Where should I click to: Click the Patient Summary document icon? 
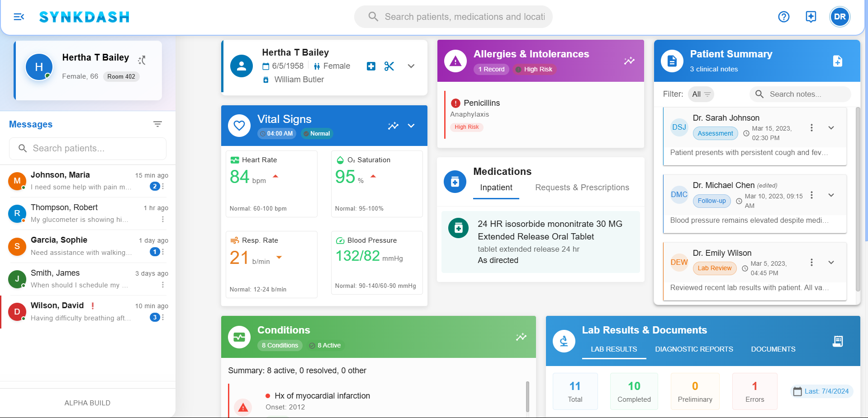click(672, 61)
